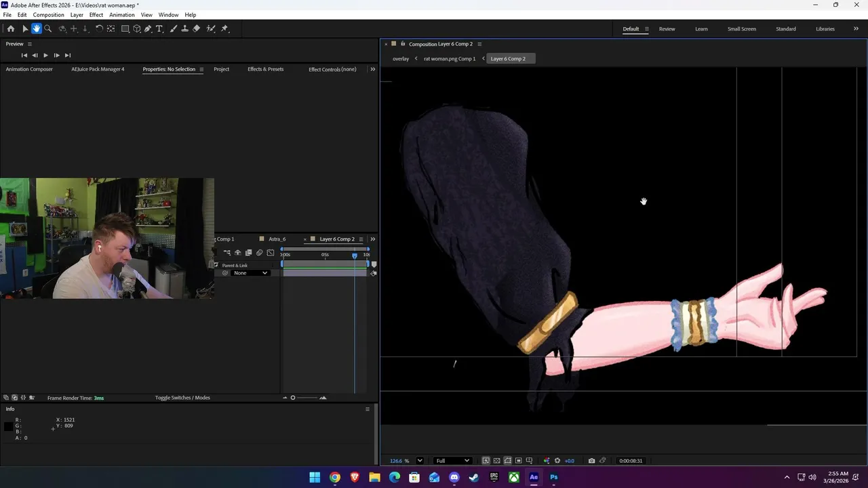Select the Rectangle shape tool

coord(125,28)
